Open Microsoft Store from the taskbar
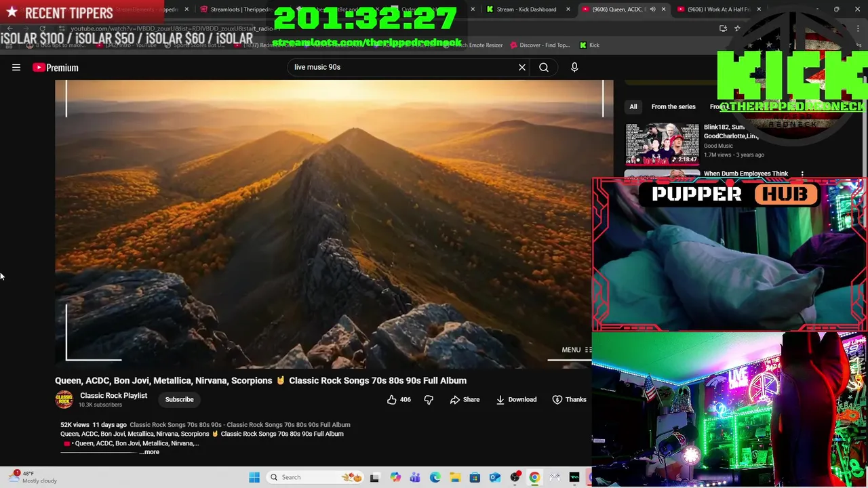Screen dimensions: 868x488 click(x=475, y=477)
